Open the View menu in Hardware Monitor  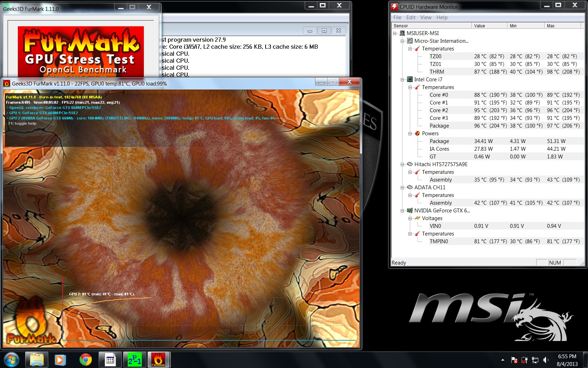tap(426, 18)
